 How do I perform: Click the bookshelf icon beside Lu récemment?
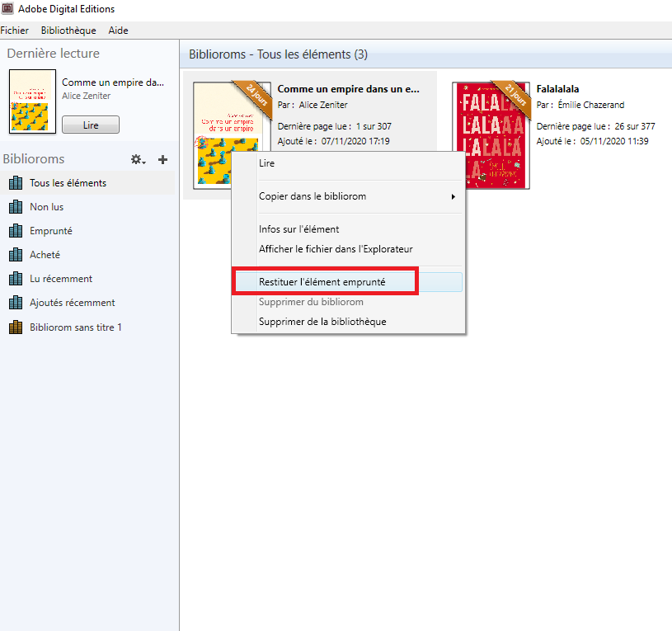click(16, 279)
